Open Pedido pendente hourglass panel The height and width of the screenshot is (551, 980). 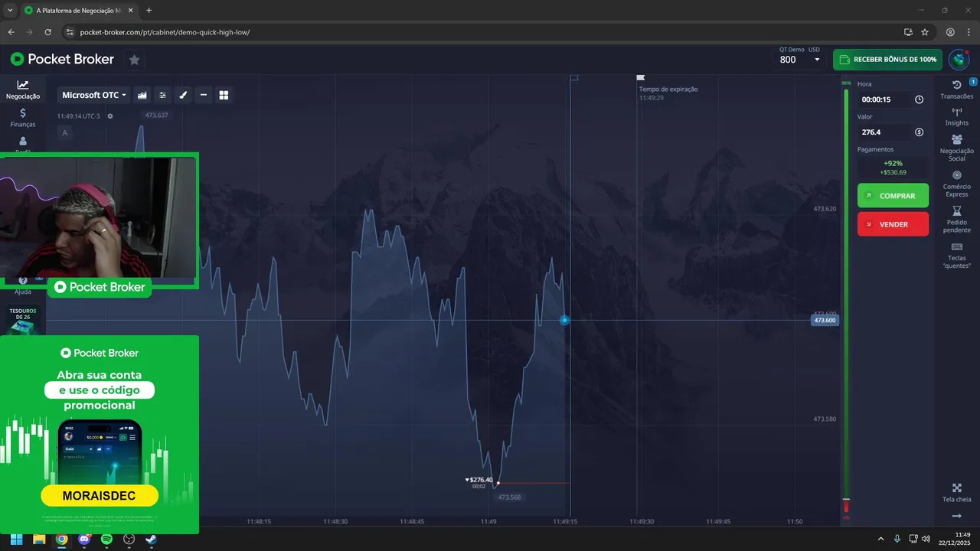[957, 220]
